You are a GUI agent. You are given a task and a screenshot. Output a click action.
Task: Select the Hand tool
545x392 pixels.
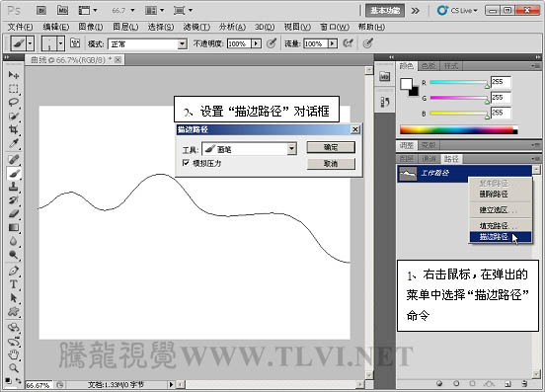tap(14, 354)
